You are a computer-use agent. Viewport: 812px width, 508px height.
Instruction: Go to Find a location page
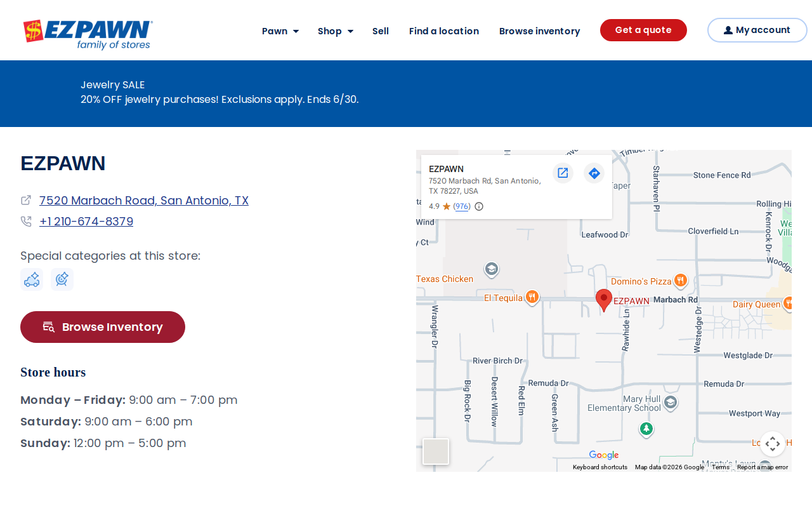(444, 31)
